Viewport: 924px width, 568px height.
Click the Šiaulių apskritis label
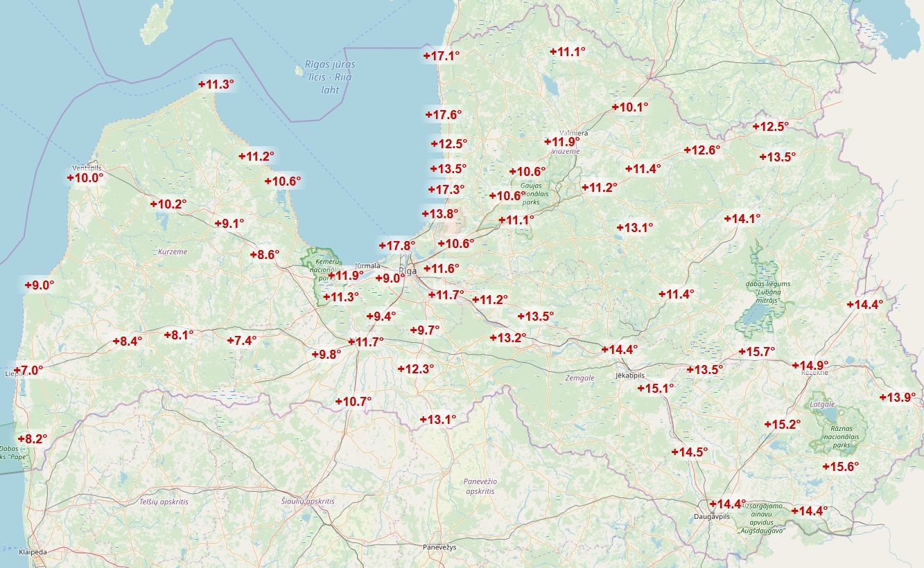[308, 501]
